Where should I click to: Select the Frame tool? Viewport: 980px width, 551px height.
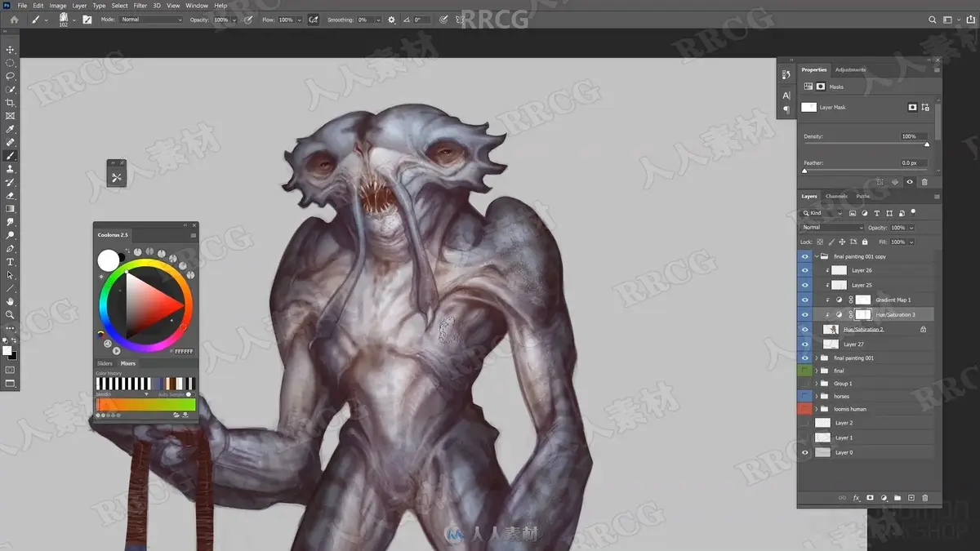coord(11,116)
